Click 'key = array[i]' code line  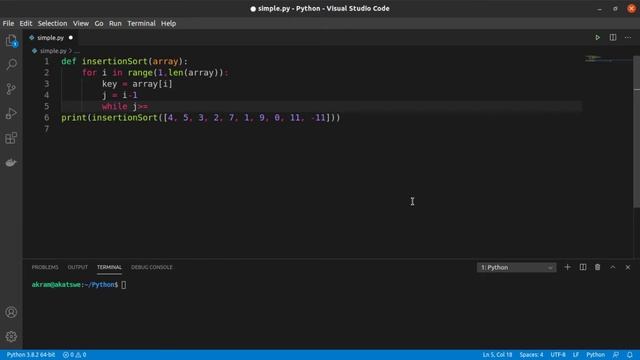click(137, 84)
